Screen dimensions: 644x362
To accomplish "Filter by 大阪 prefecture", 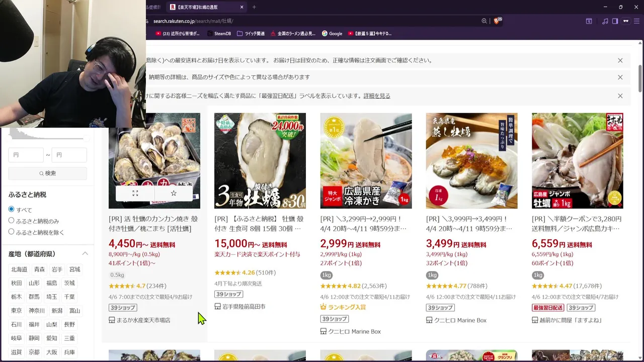I will click(x=52, y=352).
